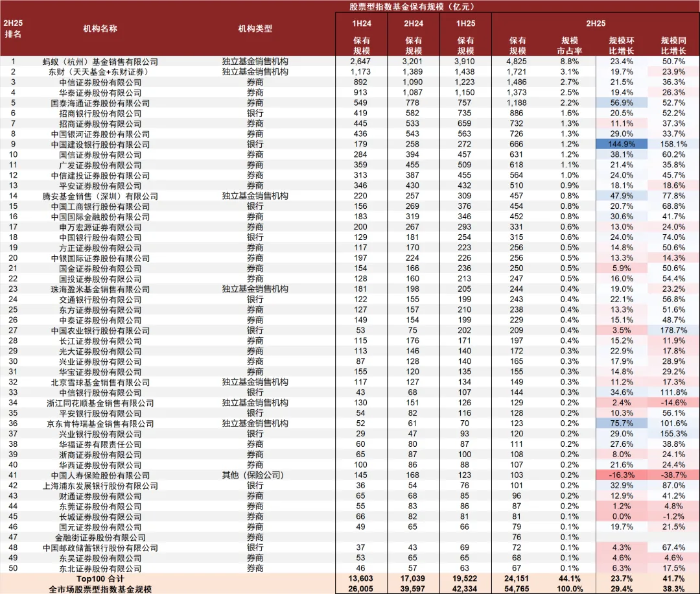Select 中信证券股份有限公司 cell
This screenshot has height=594, width=700.
tap(100, 82)
